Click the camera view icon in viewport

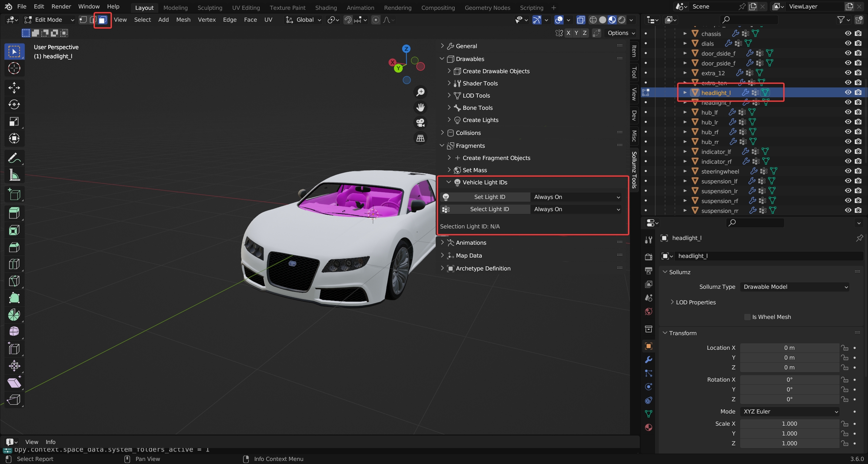(x=420, y=123)
